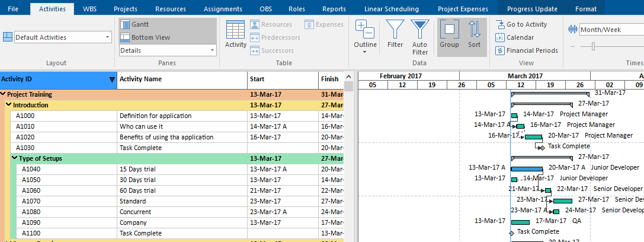Adjust the timescale zoom slider handle
The height and width of the screenshot is (242, 644).
click(593, 46)
